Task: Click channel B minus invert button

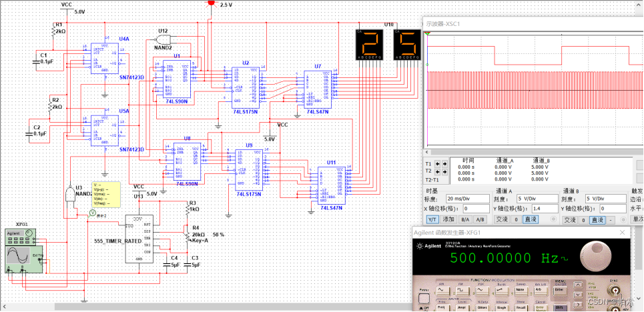Action: [x=611, y=220]
